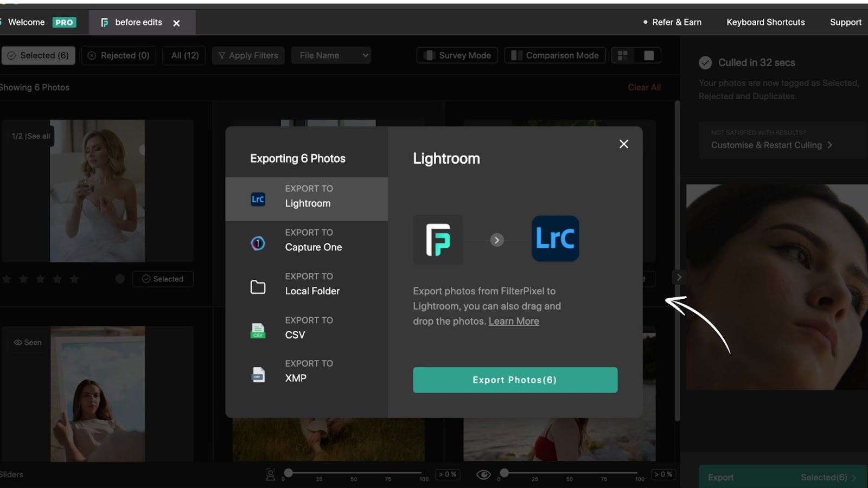Click the filter funnel icon
Image resolution: width=868 pixels, height=488 pixels.
221,55
